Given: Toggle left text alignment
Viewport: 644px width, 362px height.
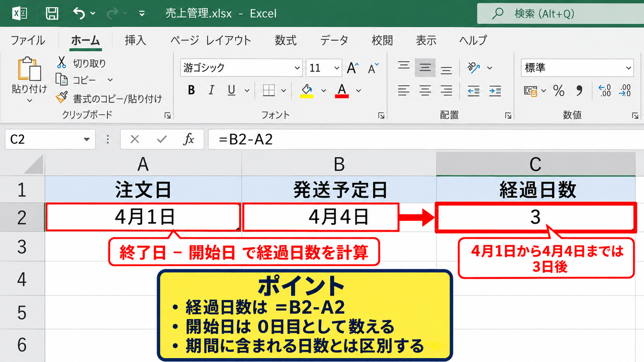Looking at the screenshot, I should click(404, 91).
